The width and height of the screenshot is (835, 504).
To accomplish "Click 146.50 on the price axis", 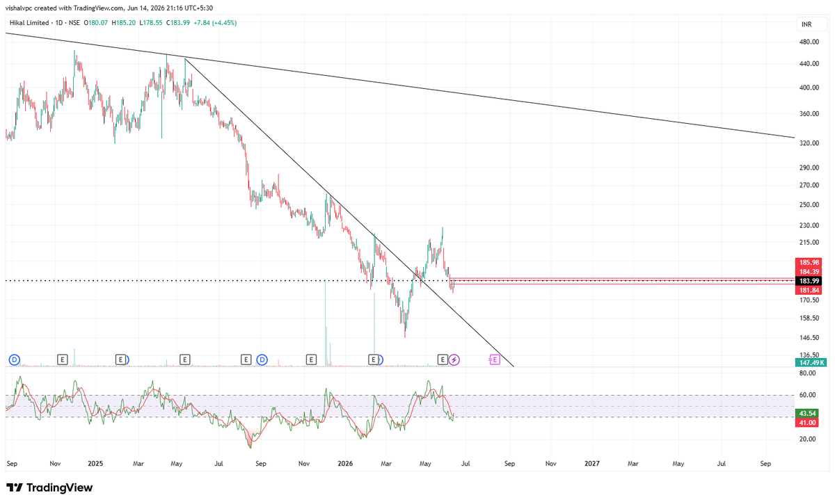I will tap(808, 338).
